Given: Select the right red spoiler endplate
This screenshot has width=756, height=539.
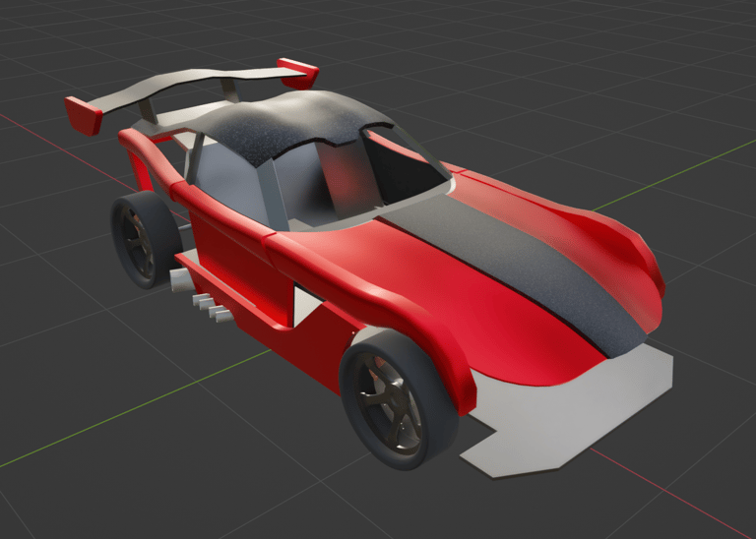Looking at the screenshot, I should click(299, 73).
